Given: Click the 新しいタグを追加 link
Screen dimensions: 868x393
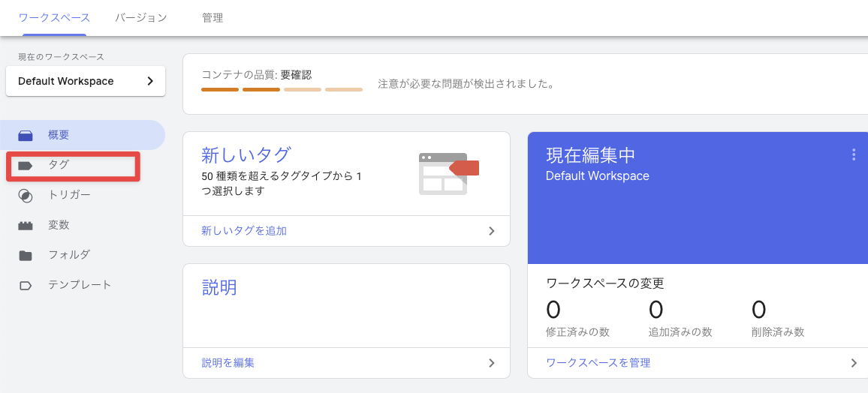Looking at the screenshot, I should [x=244, y=231].
